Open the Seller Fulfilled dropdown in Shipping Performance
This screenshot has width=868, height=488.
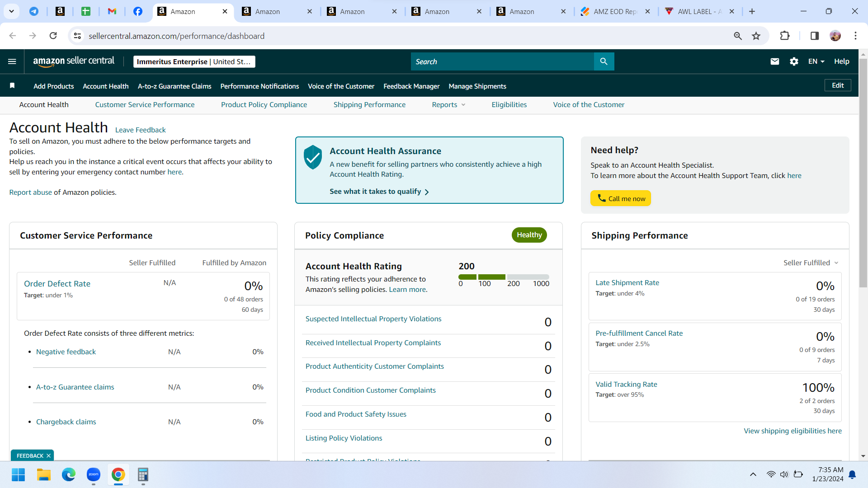tap(811, 263)
